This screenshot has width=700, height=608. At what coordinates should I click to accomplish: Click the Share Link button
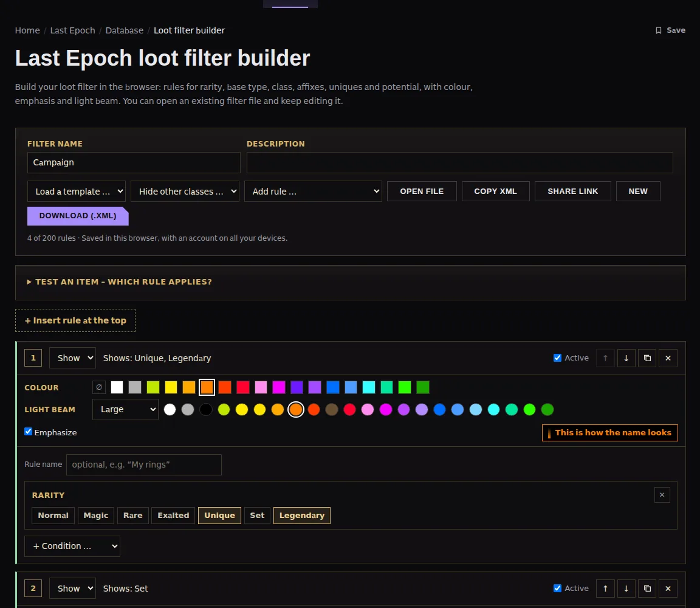pos(573,191)
